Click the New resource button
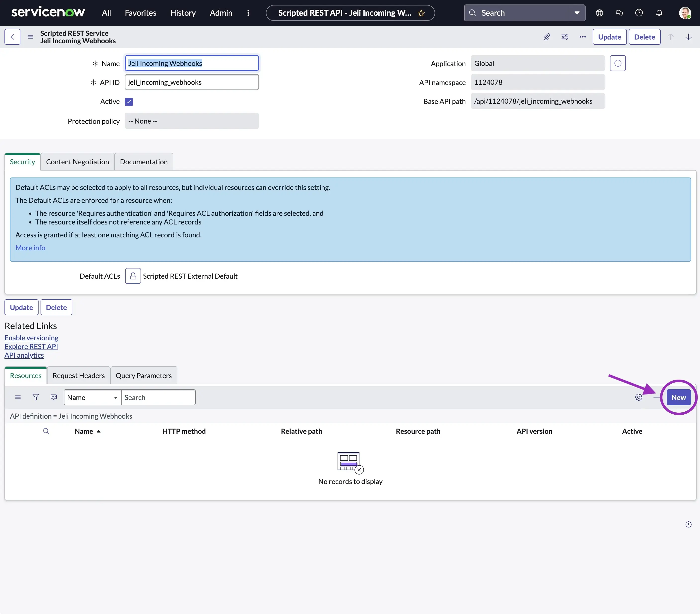The width and height of the screenshot is (700, 614). [x=678, y=397]
